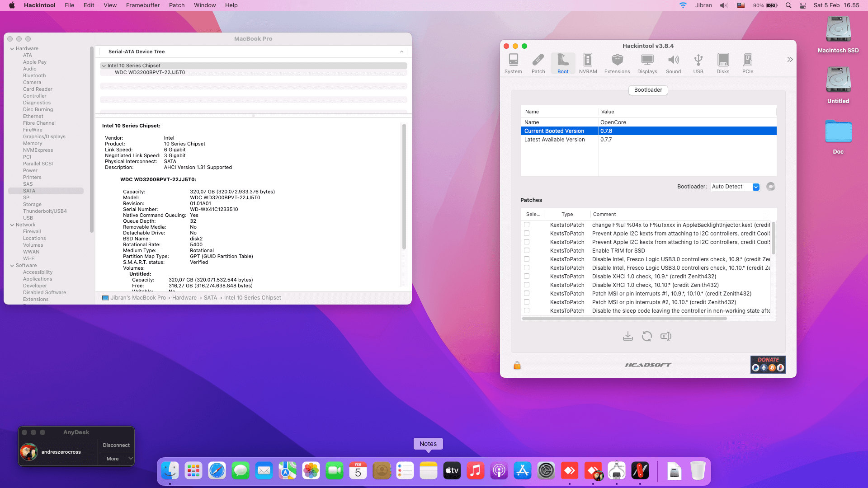Show more toolbar items chevron in Hackintool
This screenshot has width=868, height=488.
coord(790,60)
